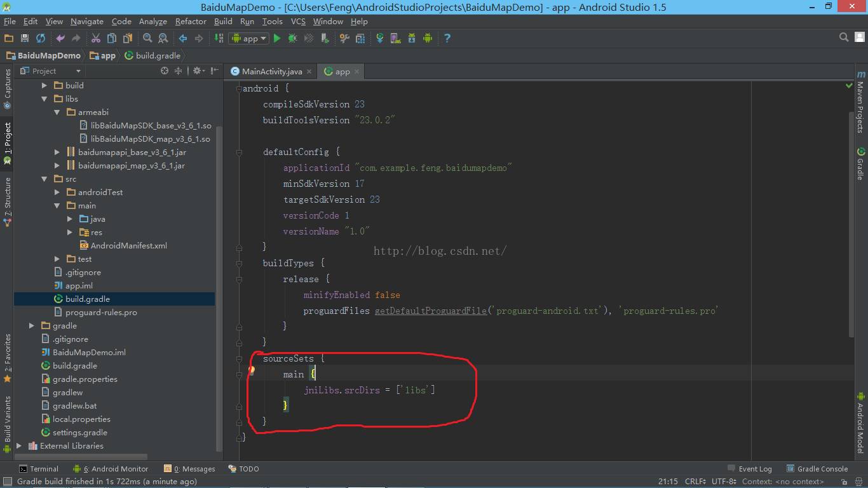Sync Project with Gradle Files icon
Viewport: 868px width, 488px height.
(380, 38)
